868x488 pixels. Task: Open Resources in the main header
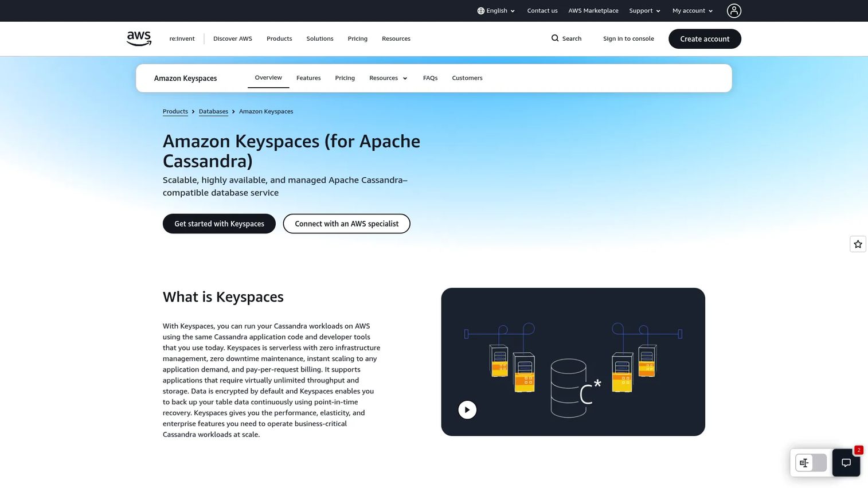tap(396, 39)
